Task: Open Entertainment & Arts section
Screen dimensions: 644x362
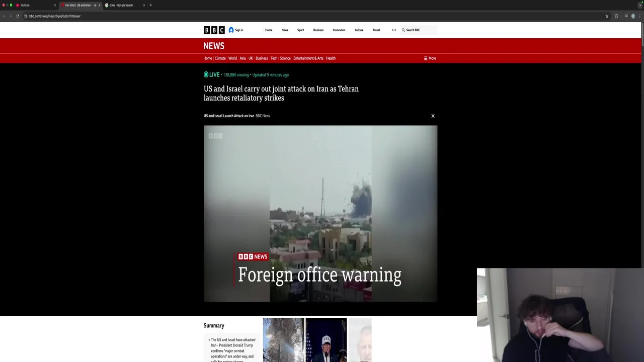Action: coord(308,58)
